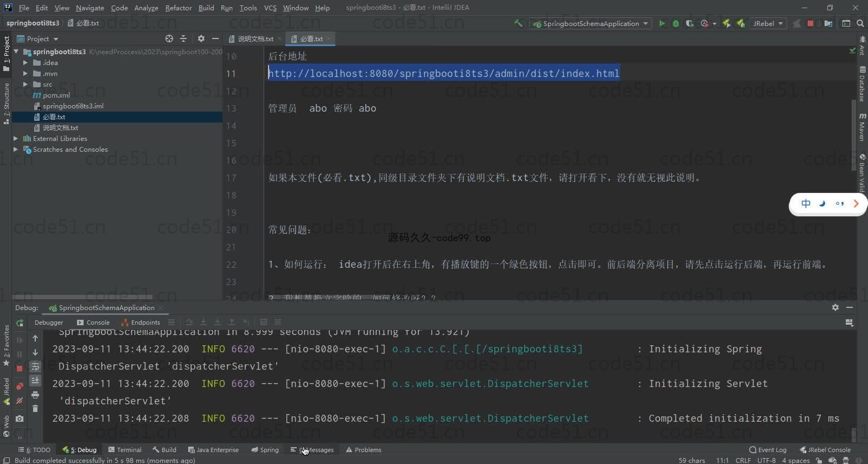Open the Refactor menu
This screenshot has height=464, width=868.
[x=178, y=8]
